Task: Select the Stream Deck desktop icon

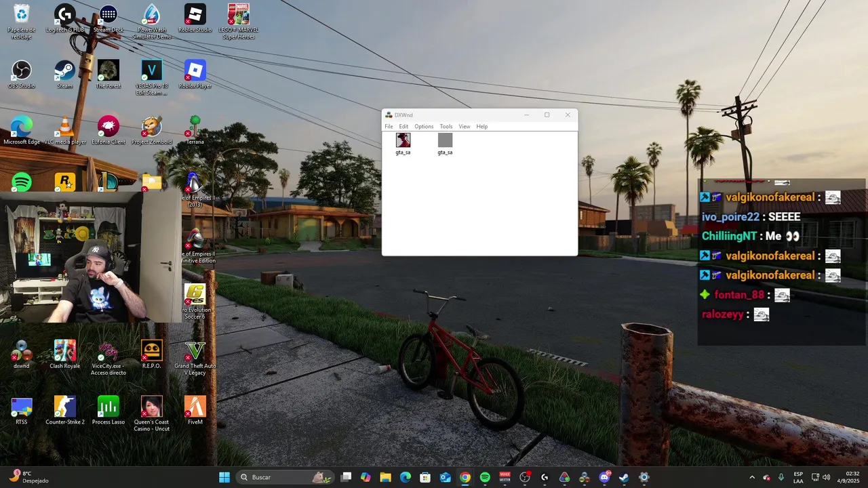Action: click(x=108, y=18)
